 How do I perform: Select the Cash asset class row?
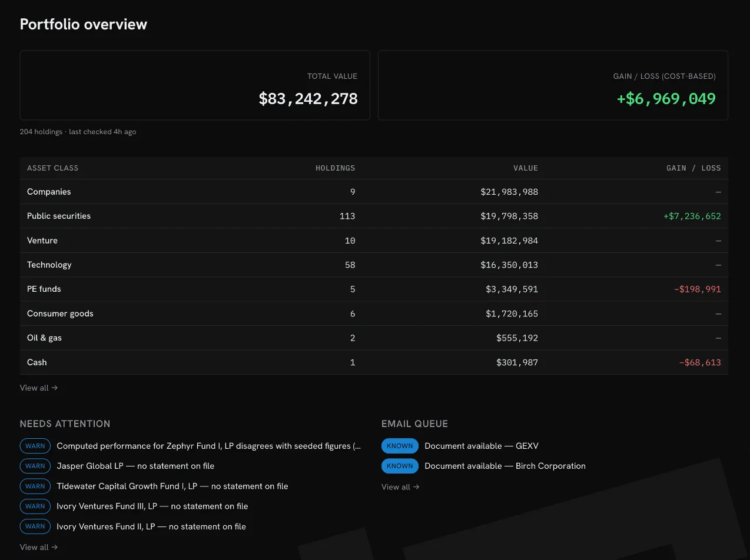coord(374,362)
